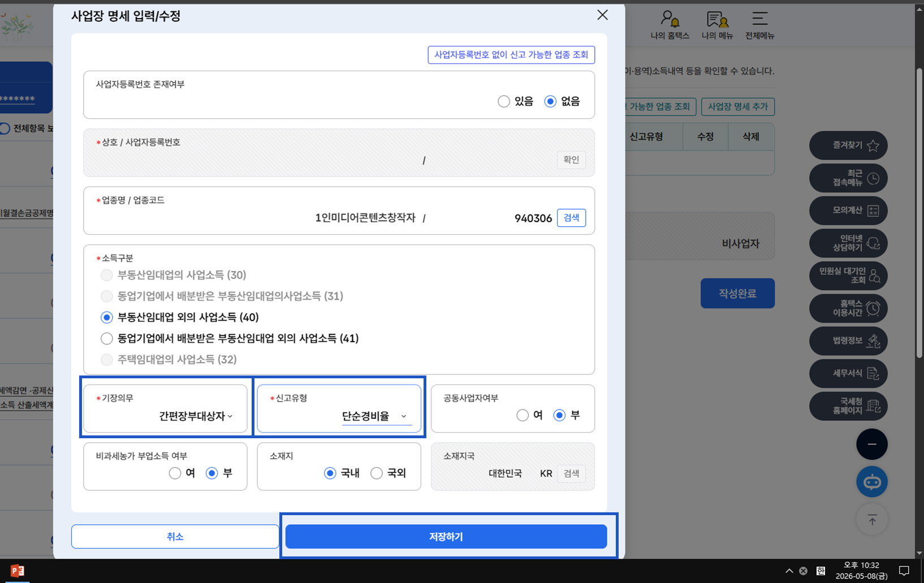This screenshot has height=583, width=924.
Task: Click 신고유형 column header in background table
Action: coord(646,137)
